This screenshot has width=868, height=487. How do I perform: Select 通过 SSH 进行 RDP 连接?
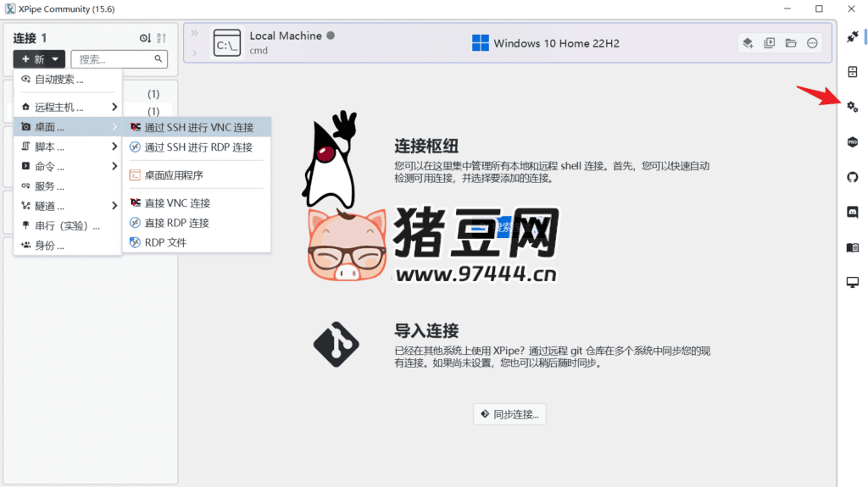[x=197, y=147]
